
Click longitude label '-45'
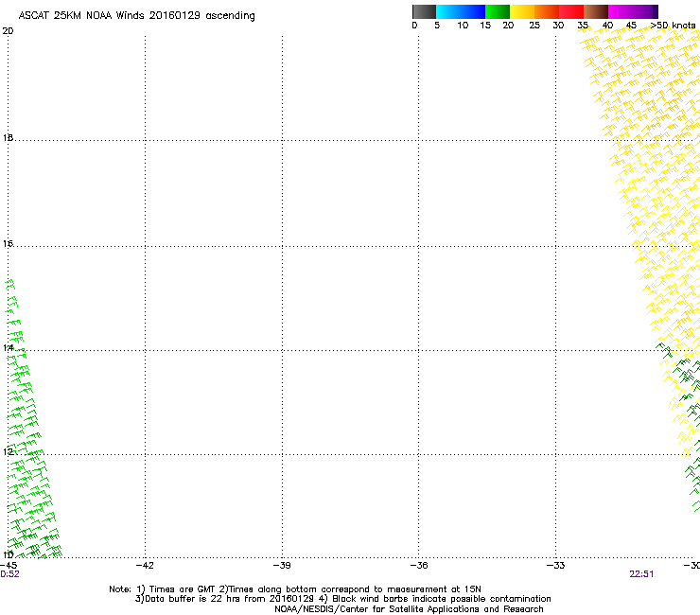(x=9, y=566)
